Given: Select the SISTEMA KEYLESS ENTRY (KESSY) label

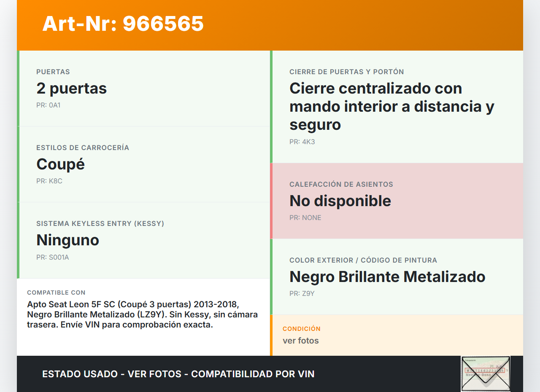Looking at the screenshot, I should [100, 223].
